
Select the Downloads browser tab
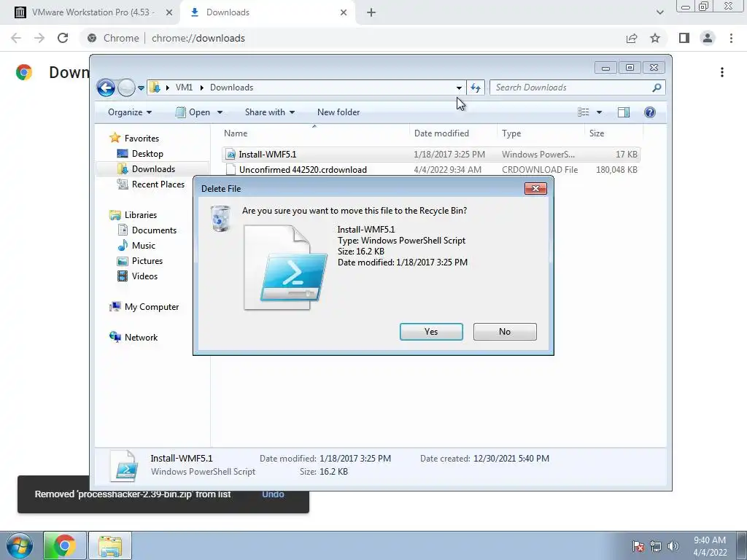click(267, 12)
